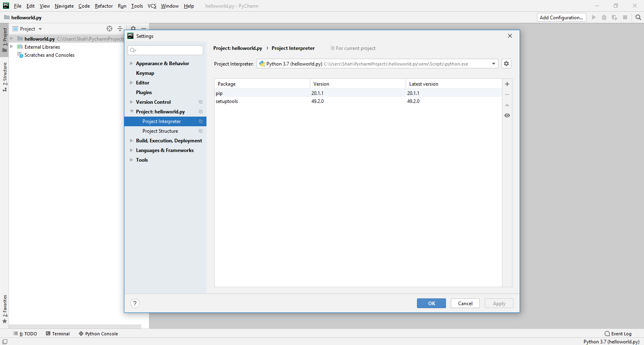Click collapse all icon in Project panel

point(120,29)
